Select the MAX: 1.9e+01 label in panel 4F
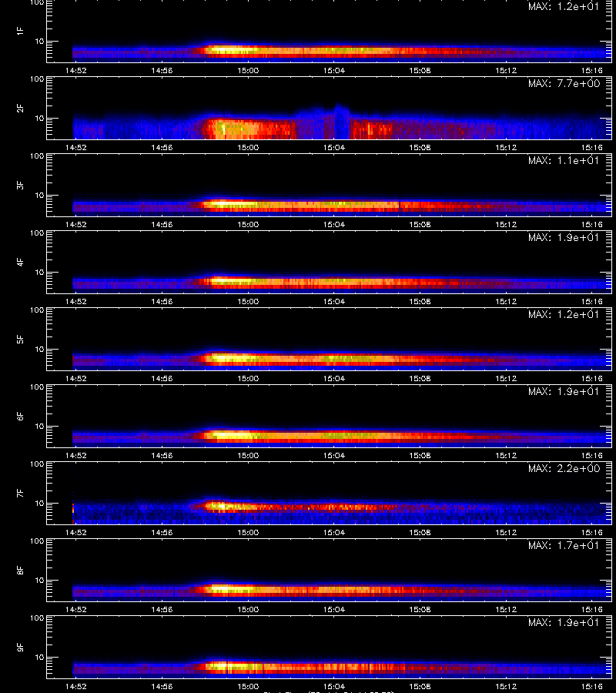This screenshot has height=693, width=616. tap(564, 237)
